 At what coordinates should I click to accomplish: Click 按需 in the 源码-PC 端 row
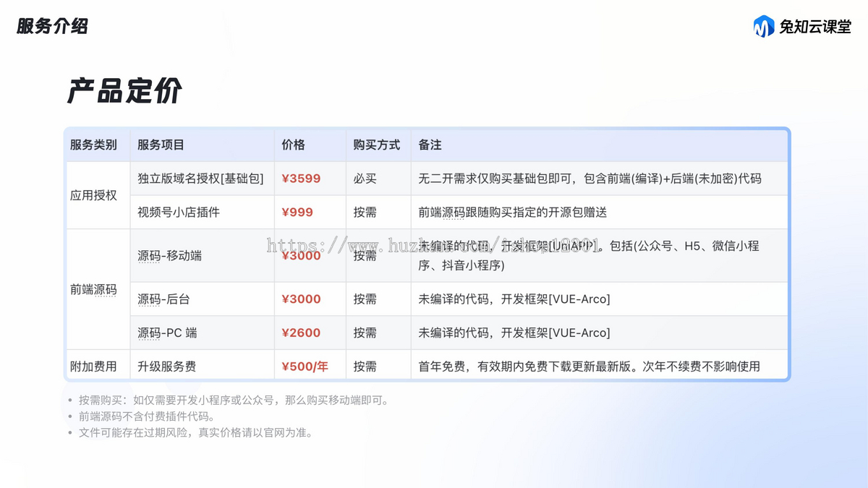pos(365,333)
